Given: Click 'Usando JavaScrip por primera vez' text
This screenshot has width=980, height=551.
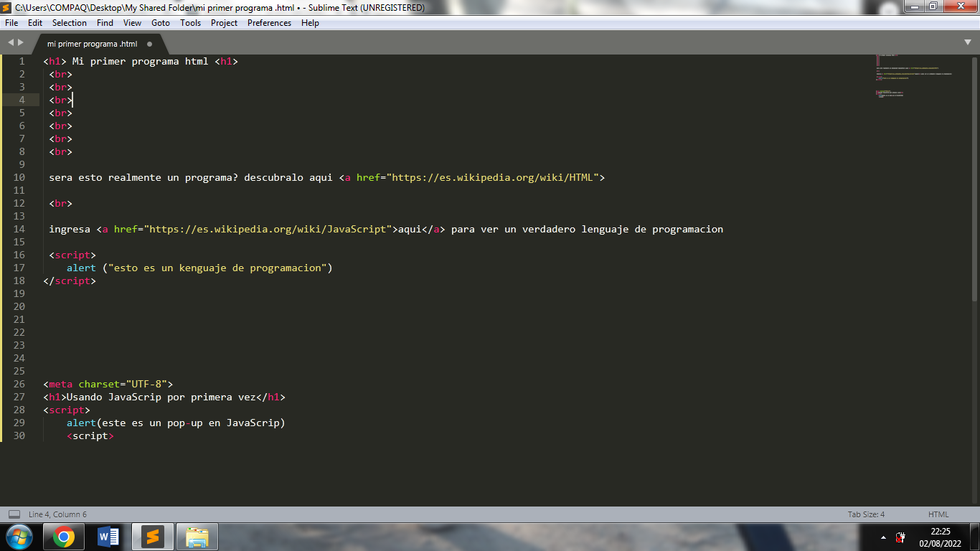Looking at the screenshot, I should (161, 397).
